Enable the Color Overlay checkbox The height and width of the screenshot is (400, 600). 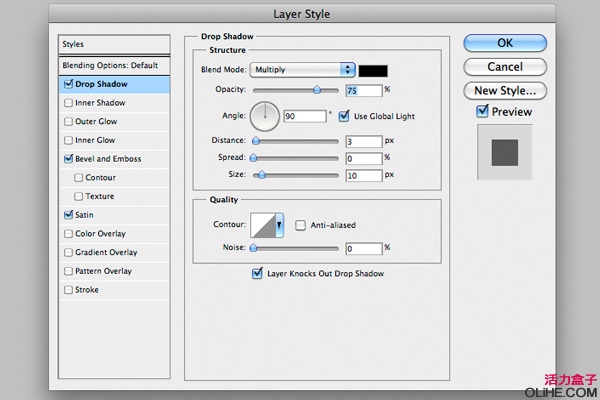point(68,233)
